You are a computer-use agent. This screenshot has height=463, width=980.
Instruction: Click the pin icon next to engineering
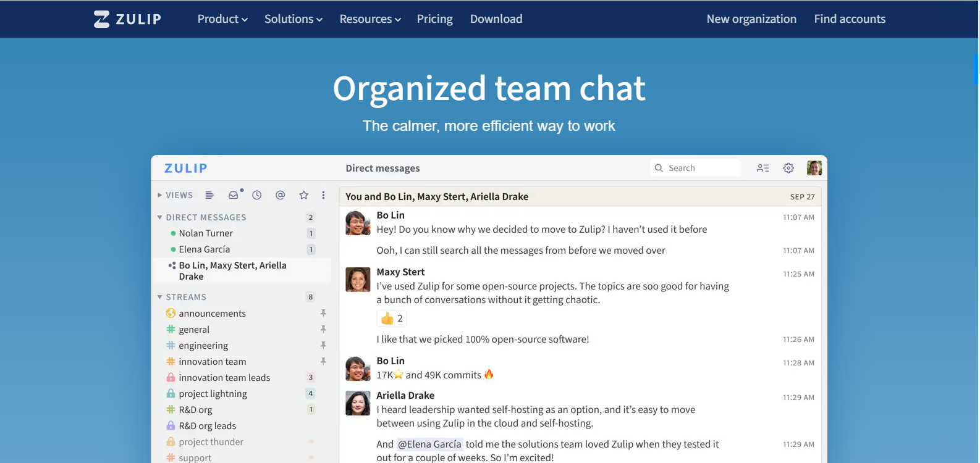[x=323, y=346]
